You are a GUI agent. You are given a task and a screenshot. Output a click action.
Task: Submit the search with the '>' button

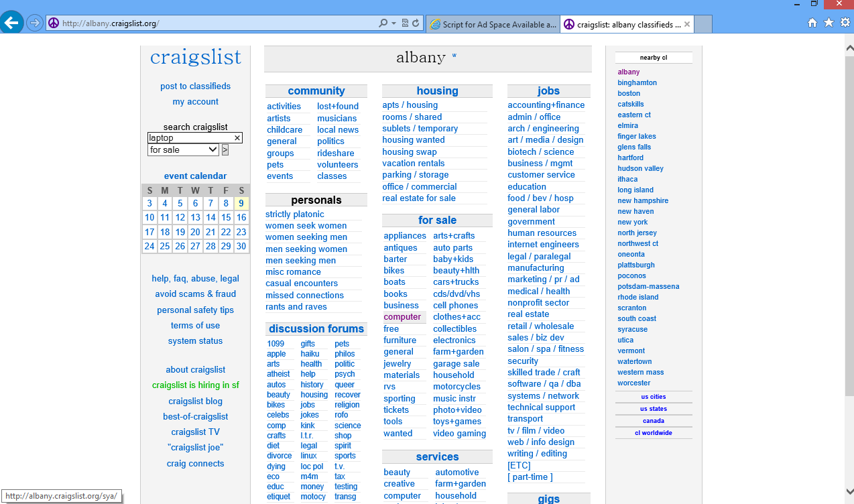225,150
